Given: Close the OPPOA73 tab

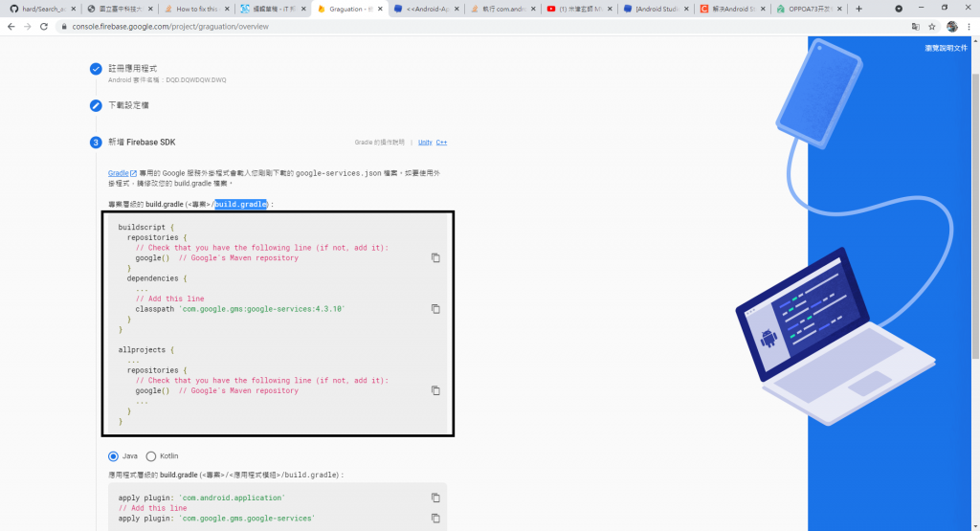Looking at the screenshot, I should (839, 9).
